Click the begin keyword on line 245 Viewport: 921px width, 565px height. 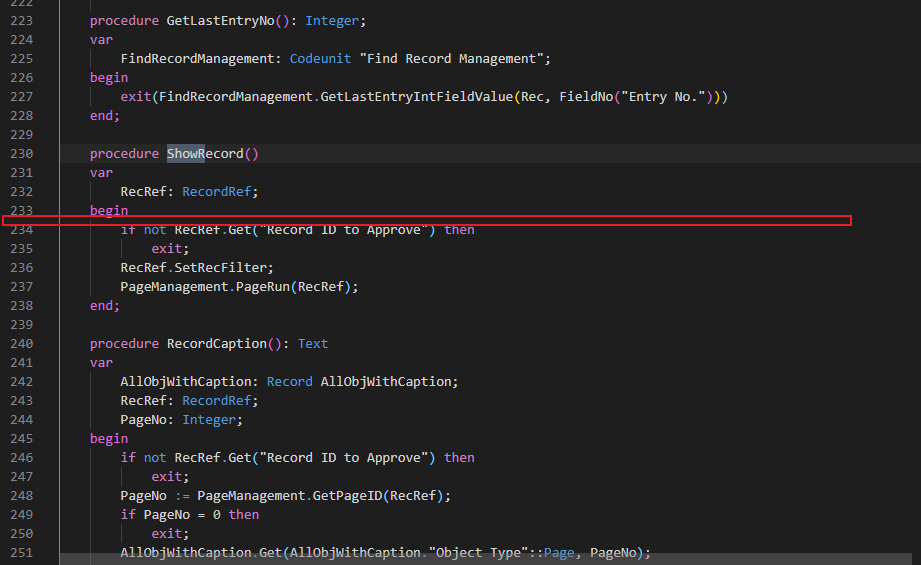pos(109,439)
